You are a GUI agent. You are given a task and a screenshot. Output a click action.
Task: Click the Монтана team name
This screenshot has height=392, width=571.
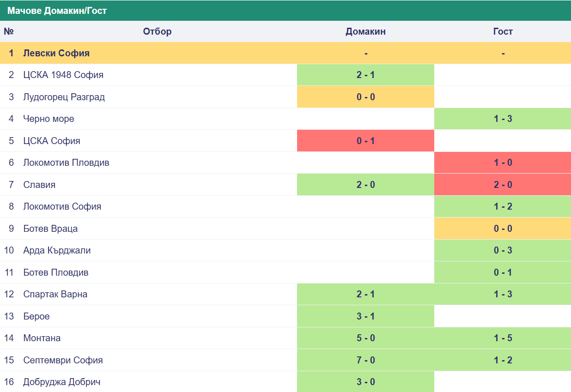pos(42,338)
